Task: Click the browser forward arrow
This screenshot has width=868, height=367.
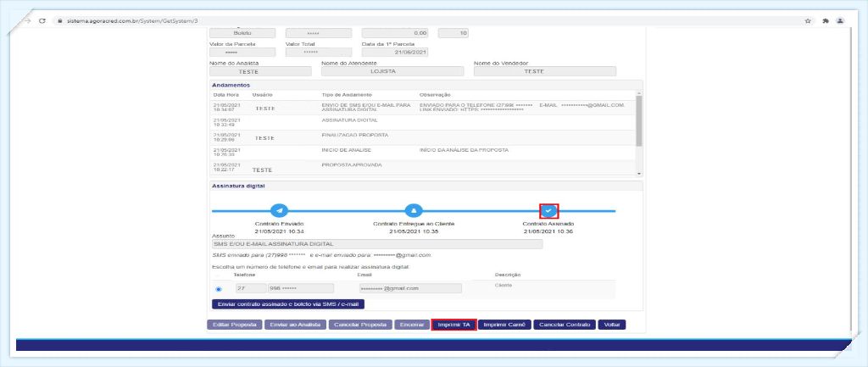Action: (x=26, y=21)
